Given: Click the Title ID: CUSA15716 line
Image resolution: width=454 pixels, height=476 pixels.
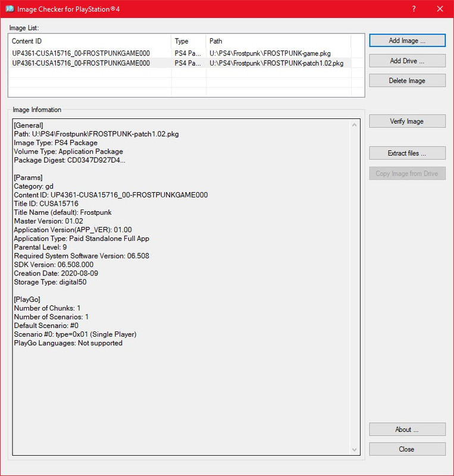Looking at the screenshot, I should pyautogui.click(x=46, y=203).
